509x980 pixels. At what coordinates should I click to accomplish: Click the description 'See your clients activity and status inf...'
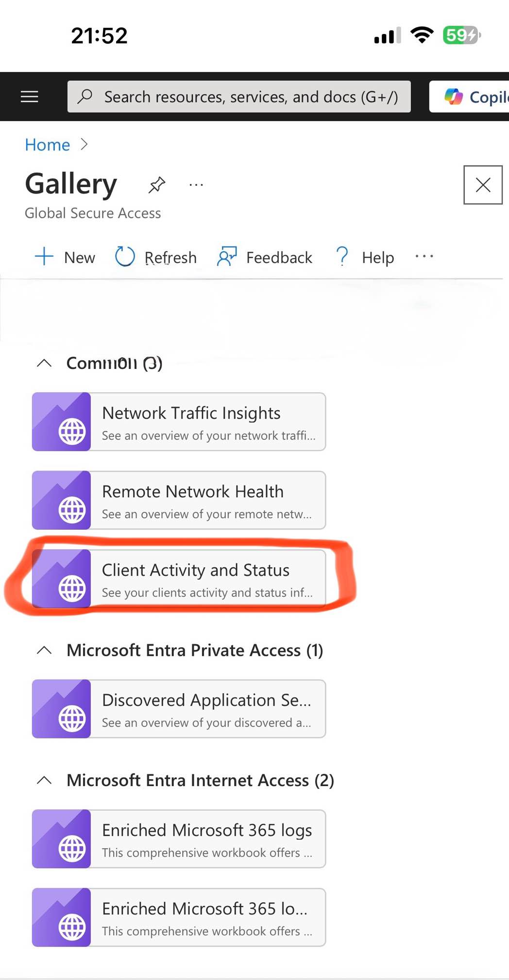click(x=207, y=593)
